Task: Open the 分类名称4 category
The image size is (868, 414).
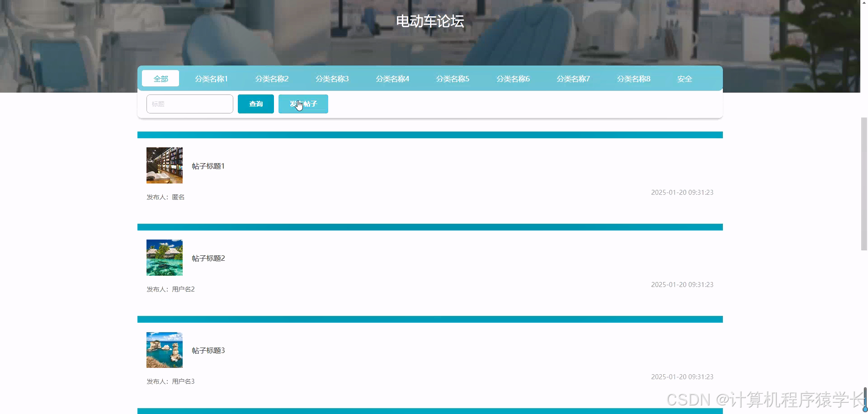Action: coord(392,79)
